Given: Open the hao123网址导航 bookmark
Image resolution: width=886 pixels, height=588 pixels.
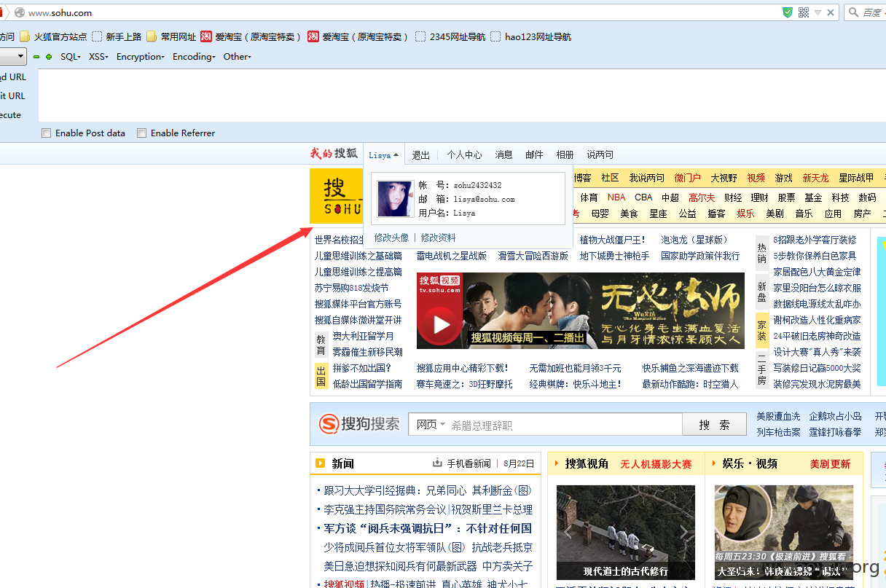Looking at the screenshot, I should pyautogui.click(x=531, y=36).
